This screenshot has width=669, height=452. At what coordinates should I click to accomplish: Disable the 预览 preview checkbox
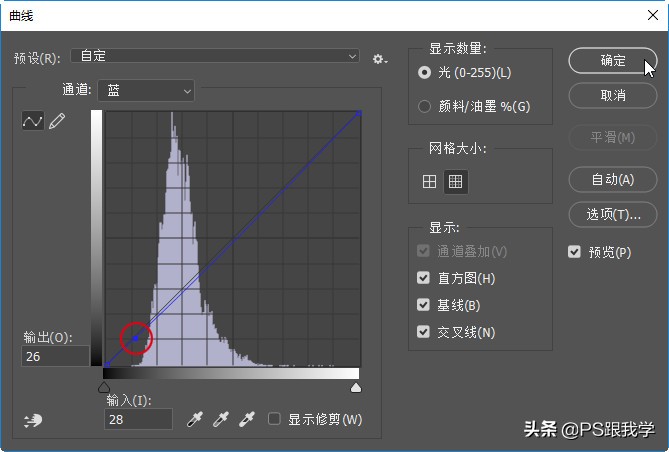(x=574, y=252)
